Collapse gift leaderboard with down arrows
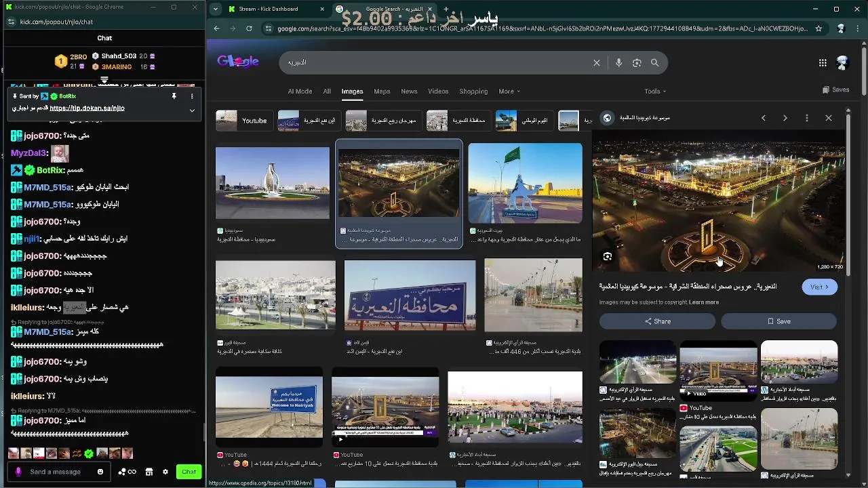This screenshot has width=868, height=488. pos(104,80)
